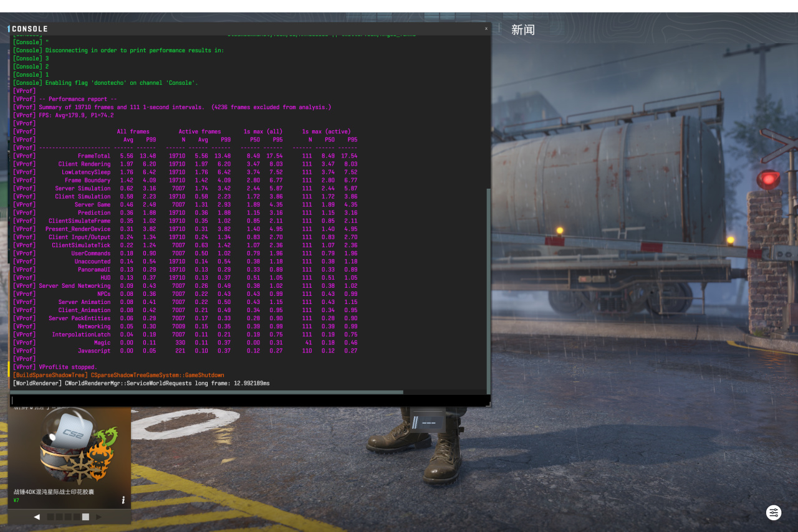The width and height of the screenshot is (798, 532).
Task: Click the 'Server Animation' row label
Action: coord(84,302)
